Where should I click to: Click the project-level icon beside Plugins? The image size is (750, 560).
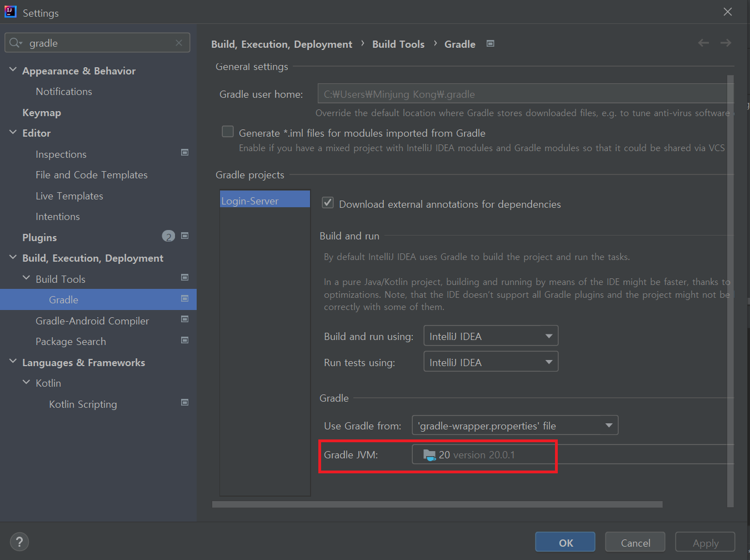click(185, 236)
